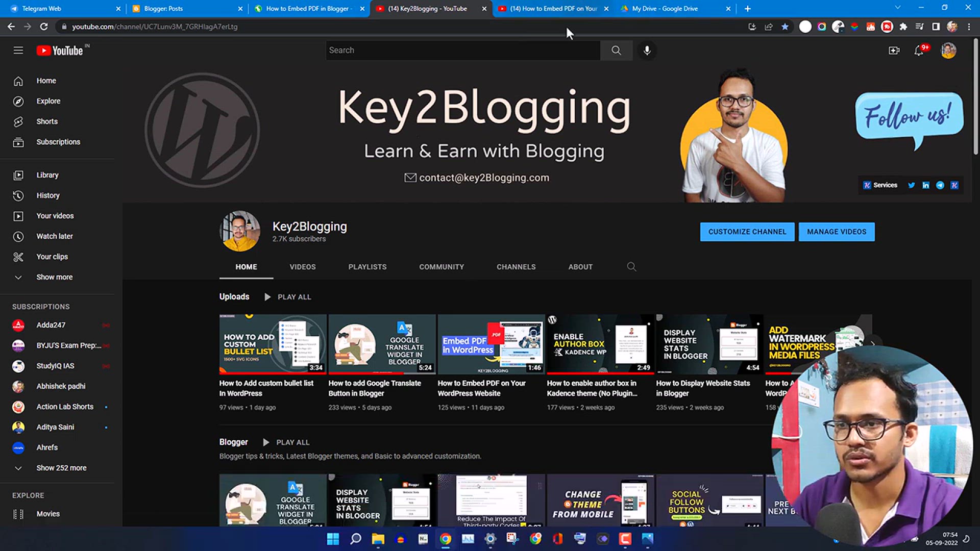This screenshot has width=980, height=551.
Task: Play all Uploads videos
Action: (288, 297)
